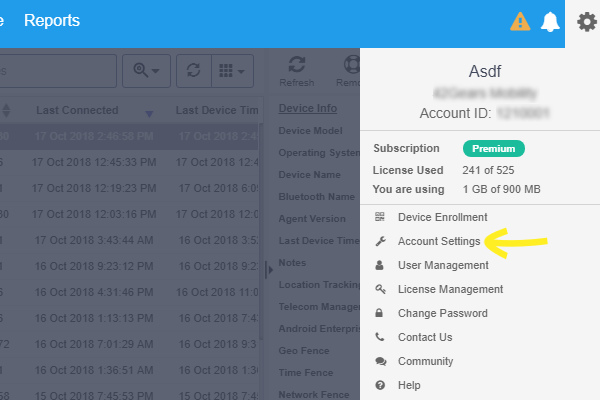Click the sort arrows on the left column
Screen dimensions: 600x400
click(x=6, y=110)
